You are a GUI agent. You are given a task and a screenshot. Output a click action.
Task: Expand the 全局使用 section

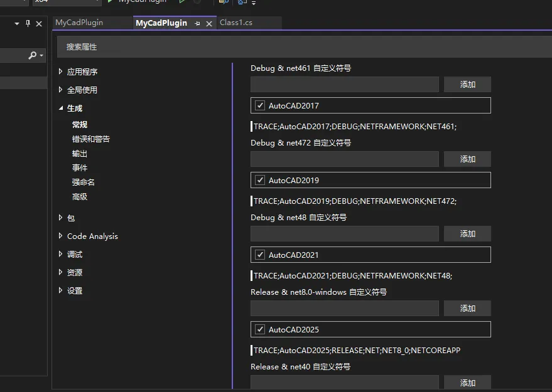(60, 90)
